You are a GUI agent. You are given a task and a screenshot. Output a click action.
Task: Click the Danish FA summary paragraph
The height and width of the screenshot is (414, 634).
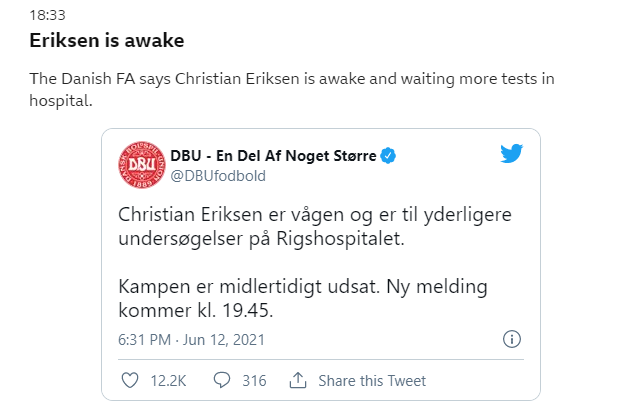[x=292, y=89]
